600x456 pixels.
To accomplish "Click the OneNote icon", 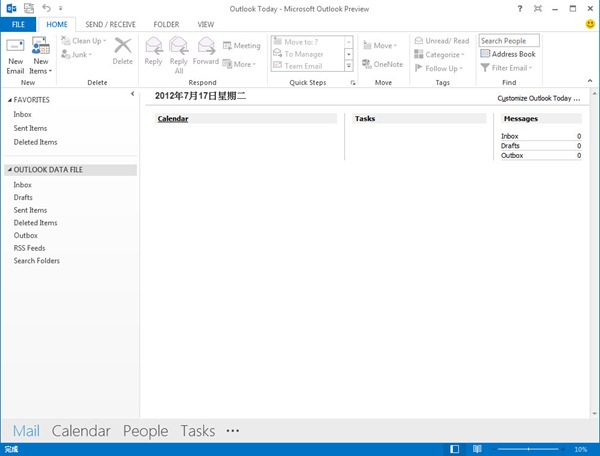I will tap(367, 64).
